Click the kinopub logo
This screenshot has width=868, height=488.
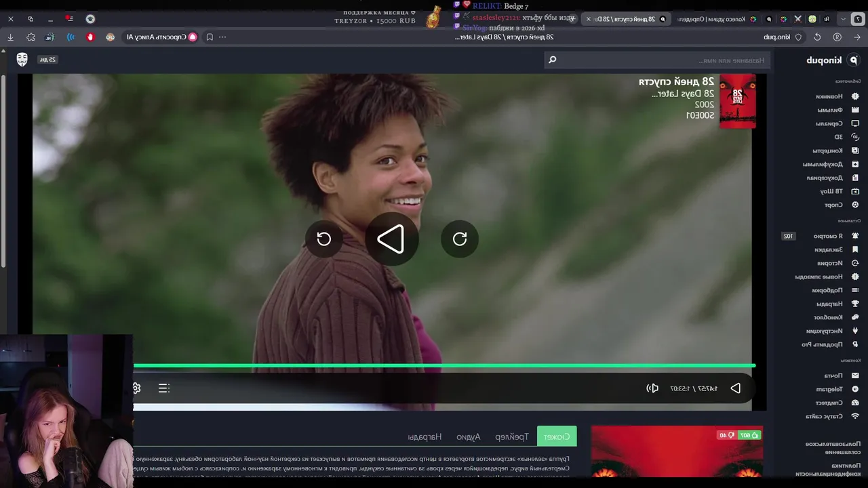(832, 60)
